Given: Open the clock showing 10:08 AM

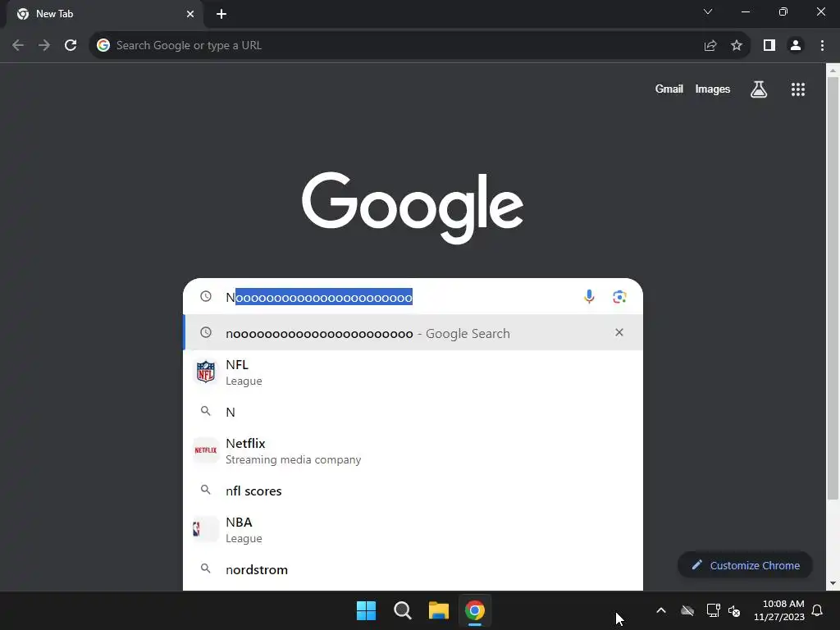Looking at the screenshot, I should pyautogui.click(x=779, y=610).
